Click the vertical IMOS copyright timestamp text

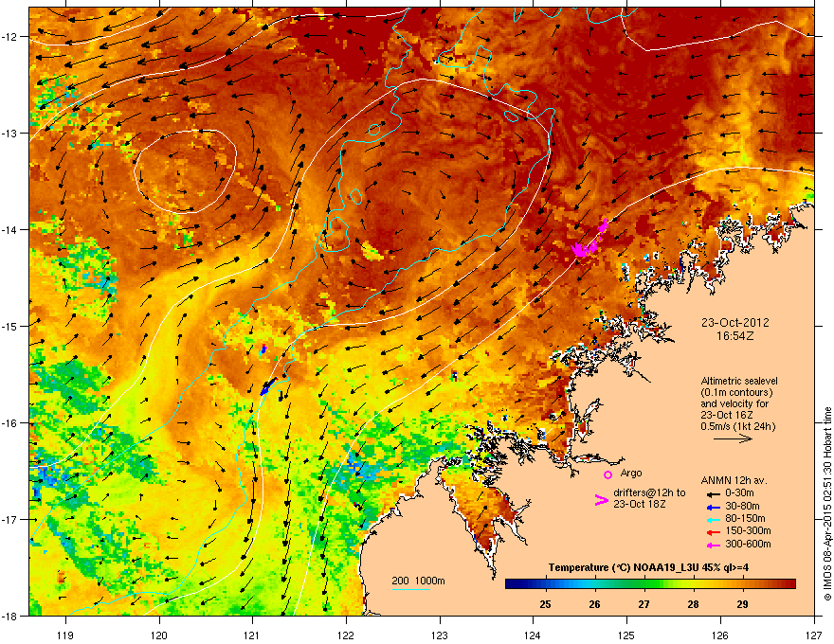click(827, 504)
